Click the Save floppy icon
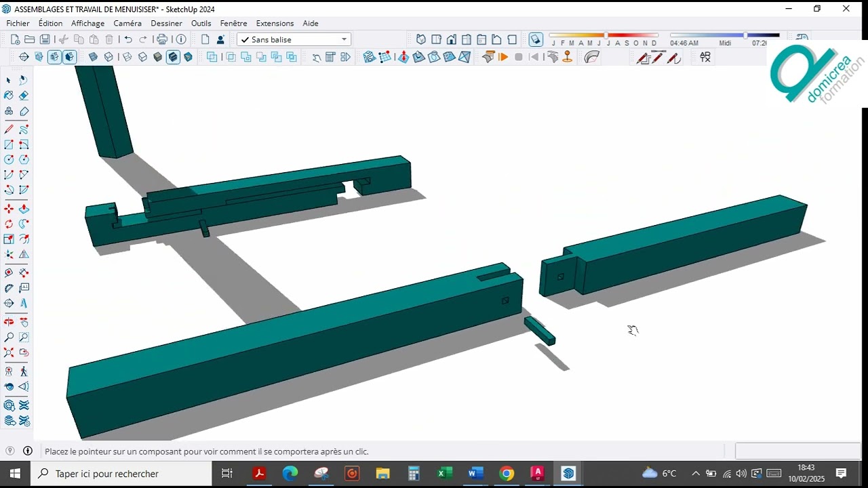The image size is (868, 488). coord(45,39)
